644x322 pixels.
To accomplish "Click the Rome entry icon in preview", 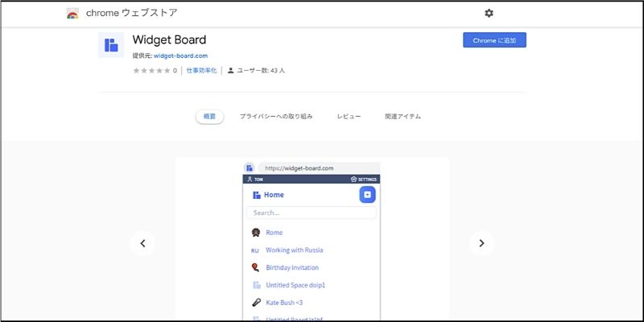I will 256,233.
